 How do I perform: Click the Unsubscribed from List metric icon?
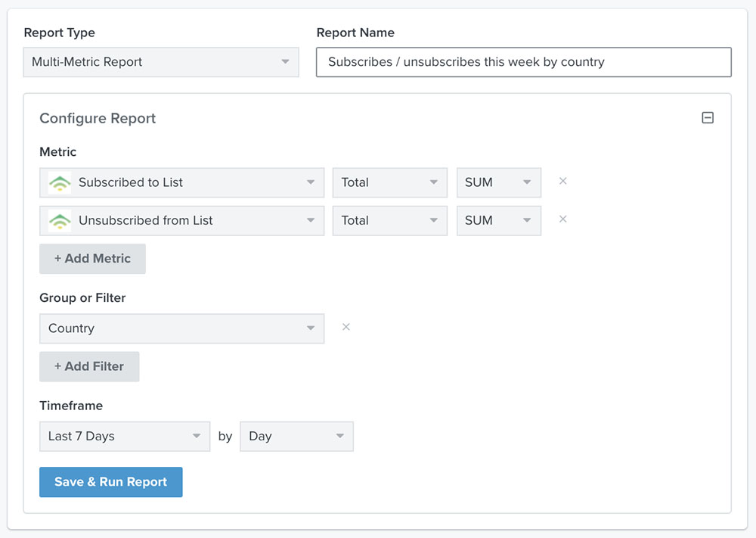(60, 220)
